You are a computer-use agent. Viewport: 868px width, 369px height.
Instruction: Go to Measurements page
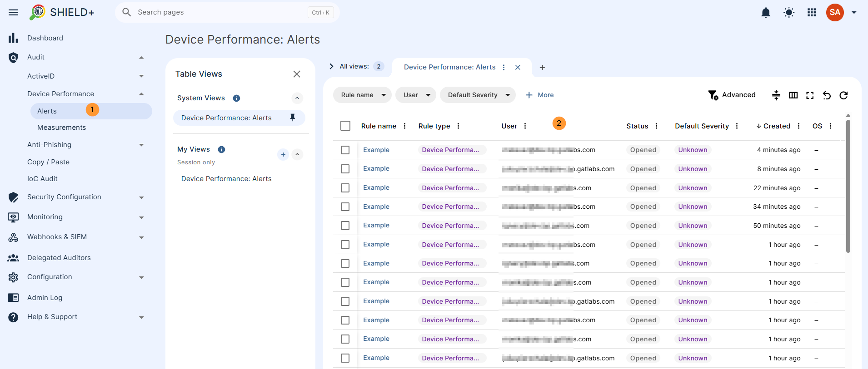click(62, 128)
